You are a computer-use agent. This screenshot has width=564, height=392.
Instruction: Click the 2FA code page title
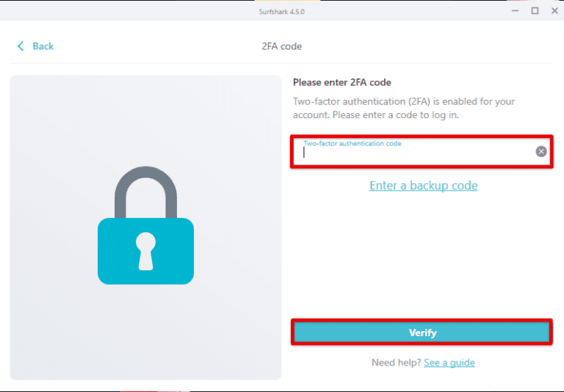[x=282, y=46]
